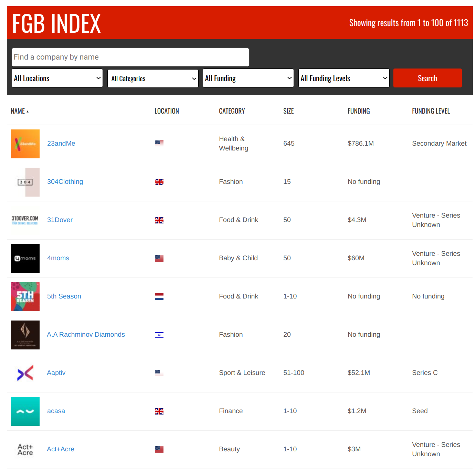
Task: Click the Aaptiv logo icon
Action: tap(25, 373)
